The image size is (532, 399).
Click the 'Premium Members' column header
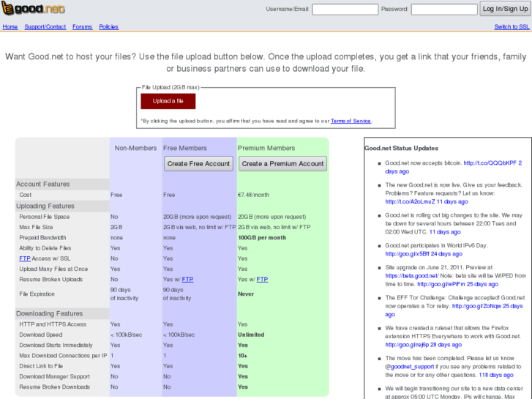(x=266, y=148)
